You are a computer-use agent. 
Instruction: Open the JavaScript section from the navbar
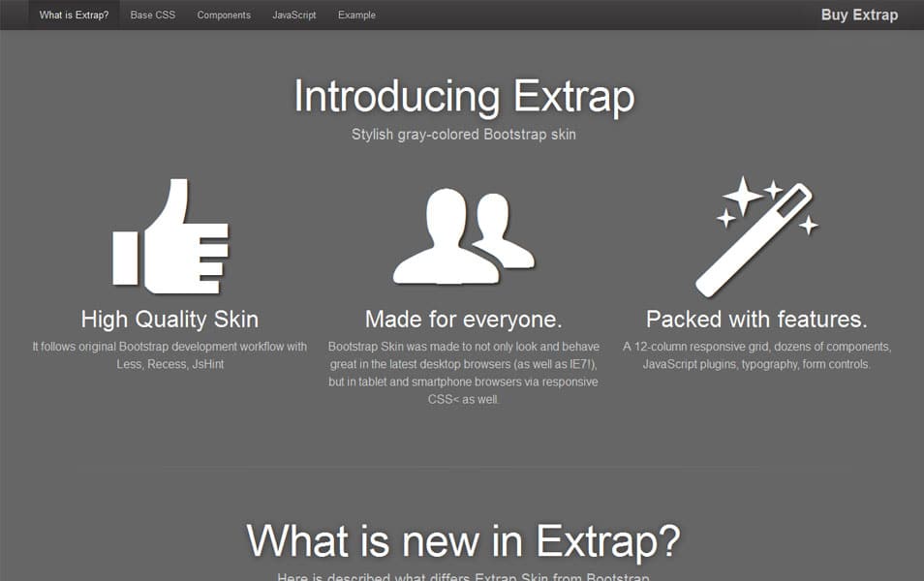coord(293,15)
